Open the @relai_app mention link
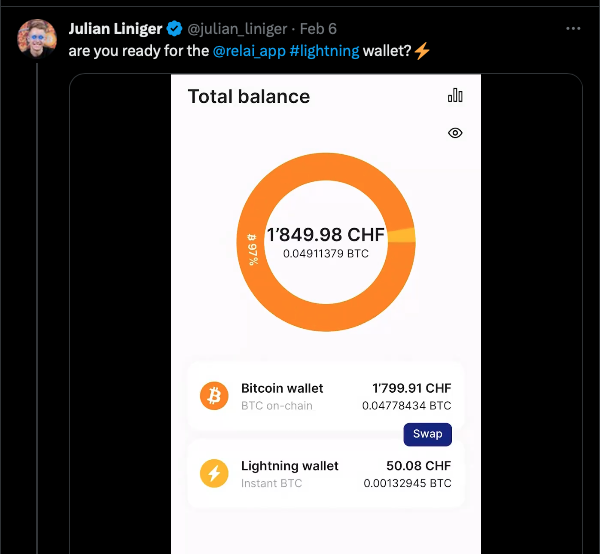 point(248,50)
